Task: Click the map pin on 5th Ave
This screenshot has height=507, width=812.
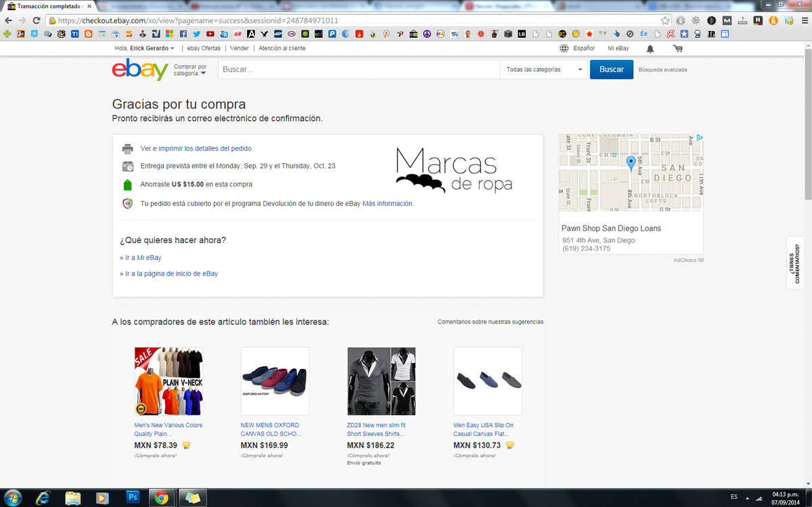Action: click(631, 162)
